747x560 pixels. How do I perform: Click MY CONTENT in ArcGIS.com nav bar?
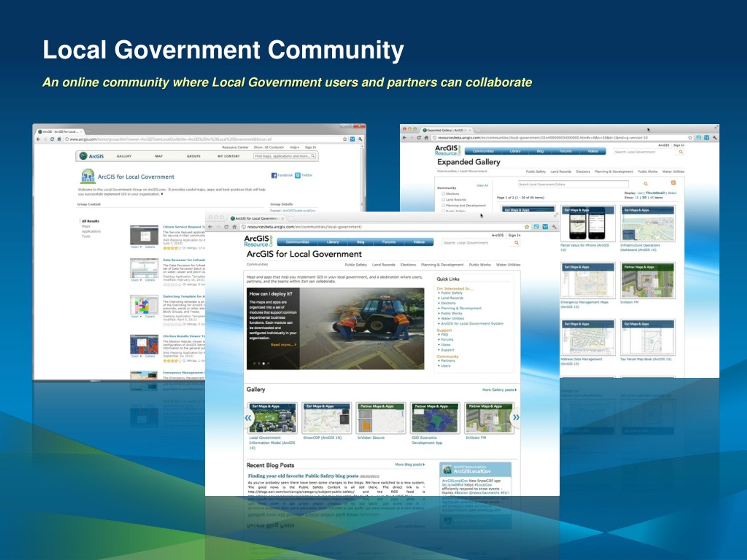[229, 156]
